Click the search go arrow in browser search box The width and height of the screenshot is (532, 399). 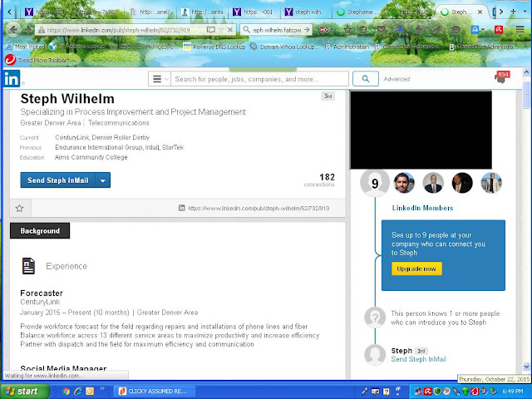pyautogui.click(x=307, y=30)
